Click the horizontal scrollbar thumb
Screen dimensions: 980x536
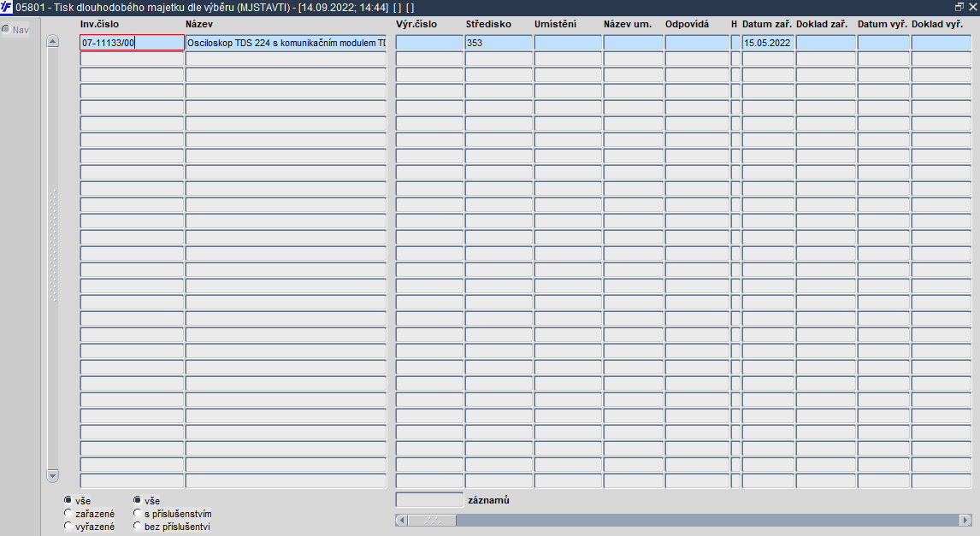433,521
